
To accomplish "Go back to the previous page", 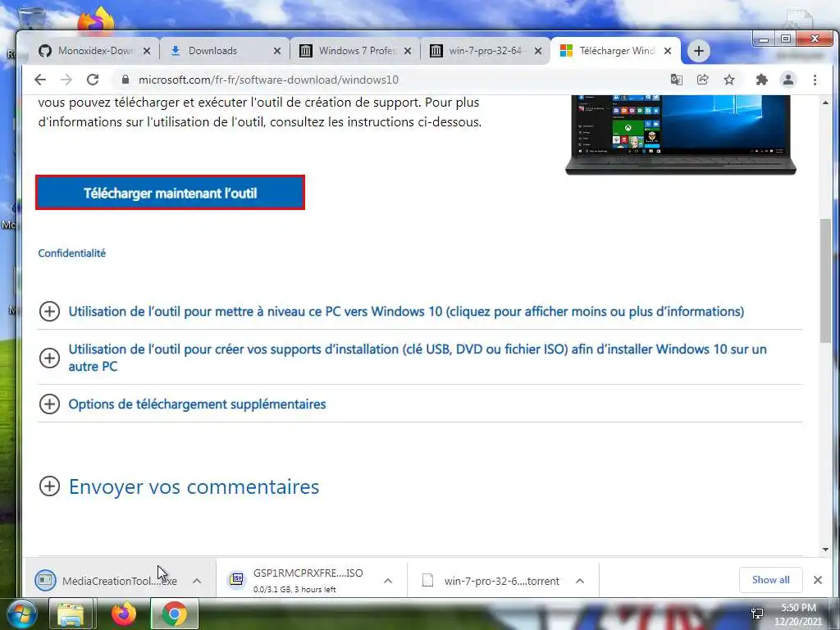I will click(40, 80).
